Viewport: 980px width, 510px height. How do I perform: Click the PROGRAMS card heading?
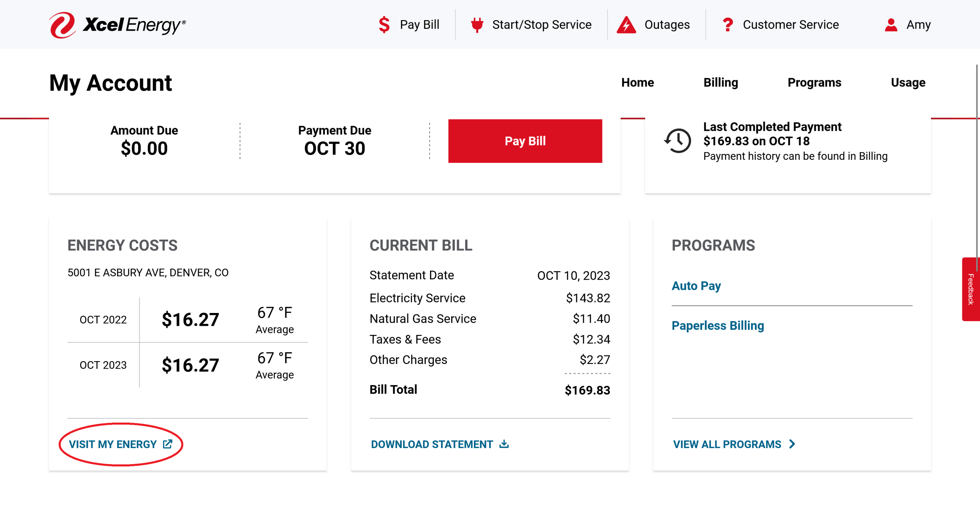tap(713, 246)
